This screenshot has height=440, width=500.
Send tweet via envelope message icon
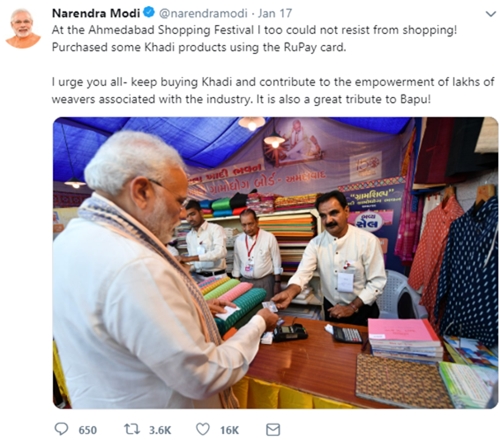pyautogui.click(x=273, y=430)
